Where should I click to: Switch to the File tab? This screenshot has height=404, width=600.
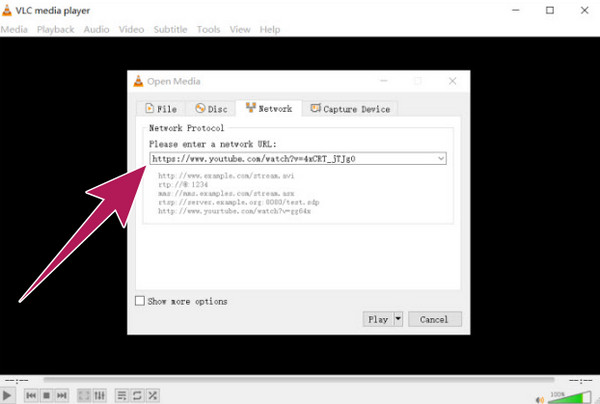pos(161,109)
